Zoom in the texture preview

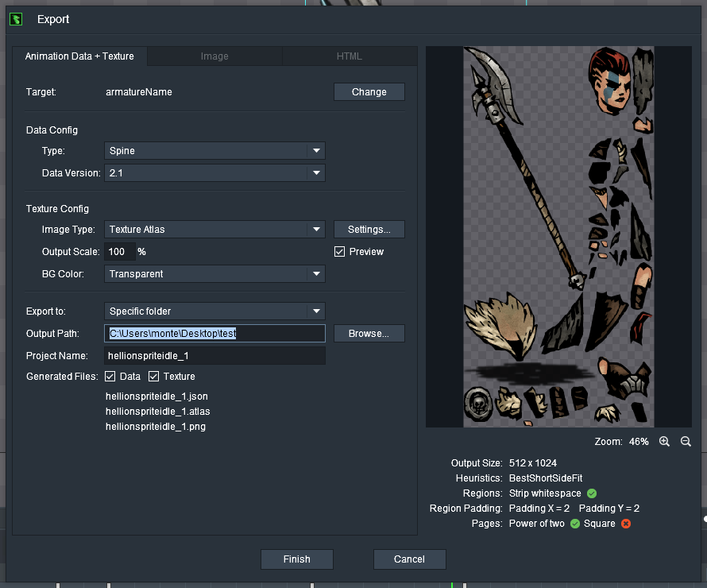664,442
